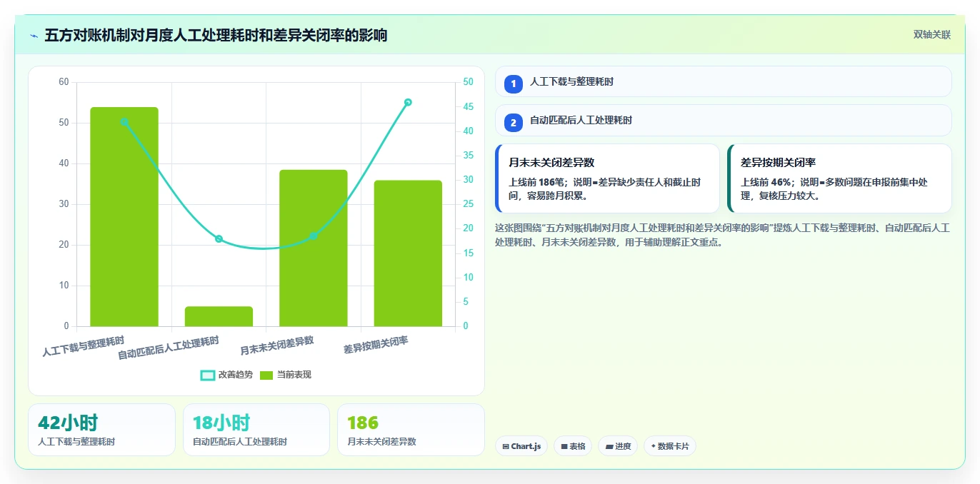Click the 双轴关联 label in header
This screenshot has height=484, width=980.
931,34
